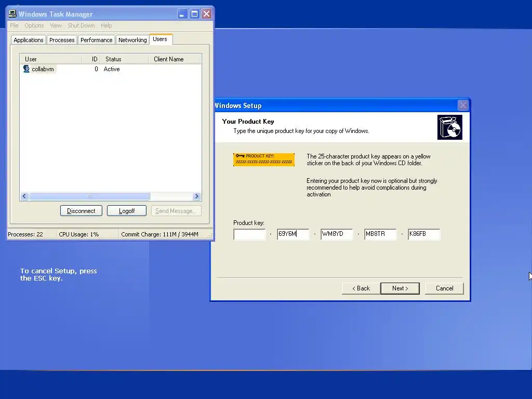The height and width of the screenshot is (399, 532).
Task: Click the Your Product Key heading
Action: click(x=248, y=122)
